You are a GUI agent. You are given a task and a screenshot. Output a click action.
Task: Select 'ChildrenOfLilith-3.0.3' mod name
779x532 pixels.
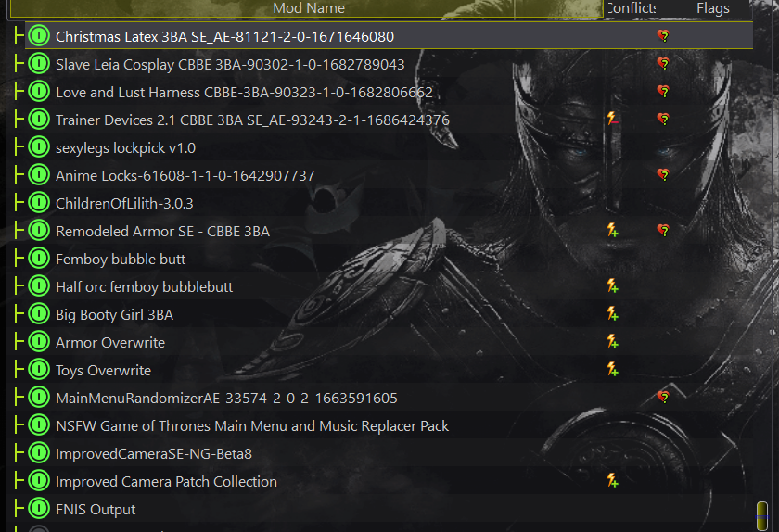[124, 204]
